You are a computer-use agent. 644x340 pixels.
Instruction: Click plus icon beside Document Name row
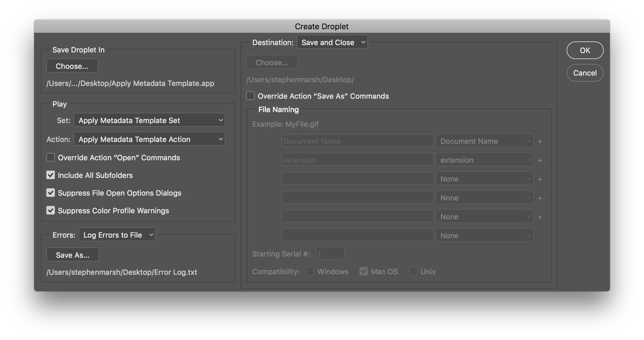point(540,141)
